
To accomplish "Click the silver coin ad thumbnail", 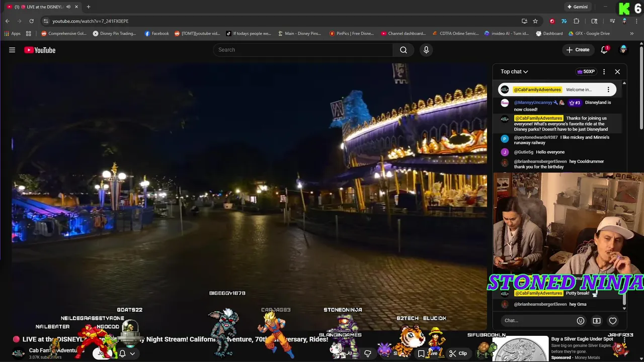I will coord(520,349).
